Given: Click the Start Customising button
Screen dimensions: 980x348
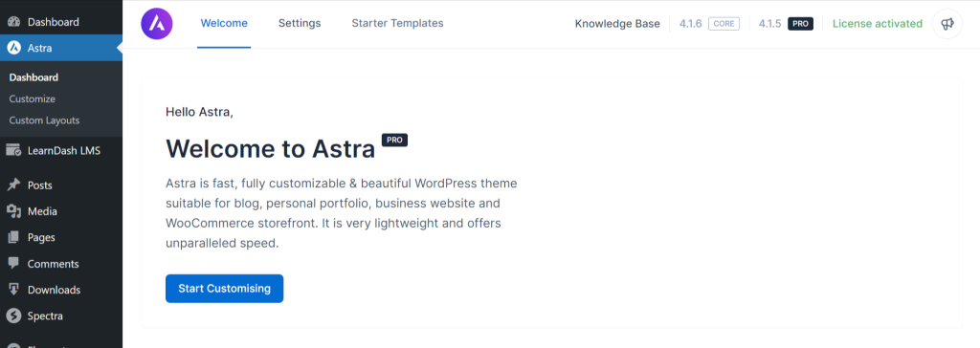Looking at the screenshot, I should tap(224, 289).
